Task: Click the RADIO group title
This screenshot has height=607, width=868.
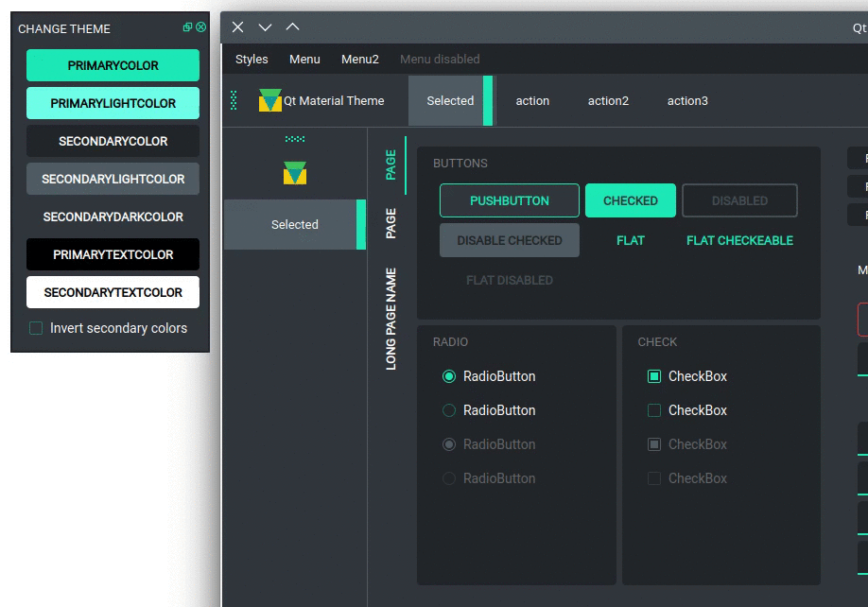Action: tap(450, 342)
